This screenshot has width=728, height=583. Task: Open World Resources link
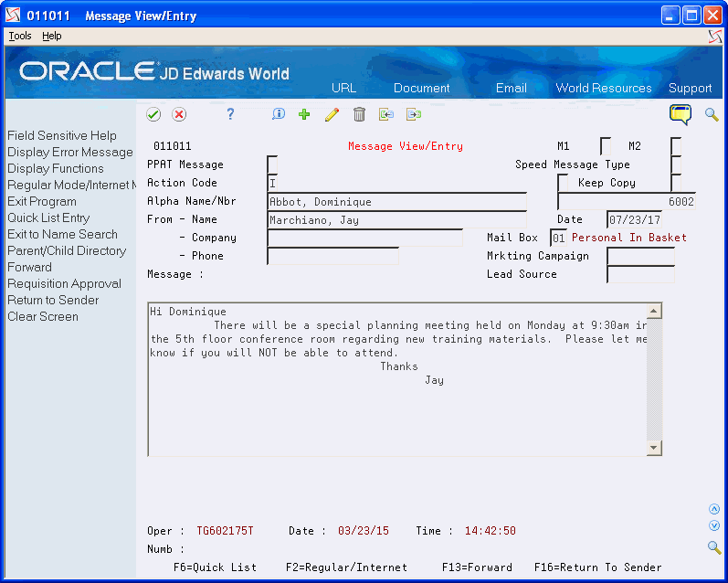pos(604,88)
